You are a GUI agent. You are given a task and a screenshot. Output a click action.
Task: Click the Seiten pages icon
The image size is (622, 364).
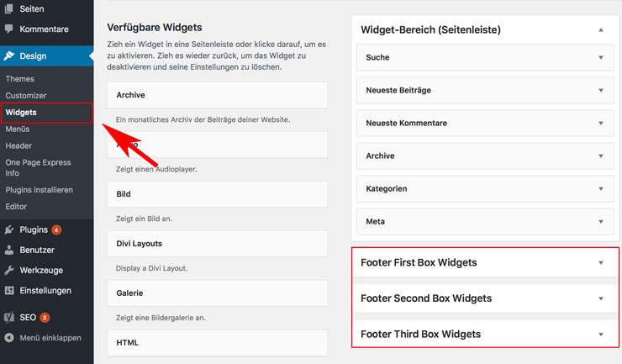pyautogui.click(x=8, y=8)
